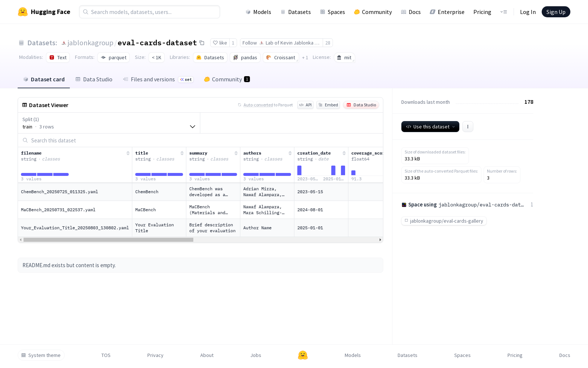Open the About footer link

207,355
